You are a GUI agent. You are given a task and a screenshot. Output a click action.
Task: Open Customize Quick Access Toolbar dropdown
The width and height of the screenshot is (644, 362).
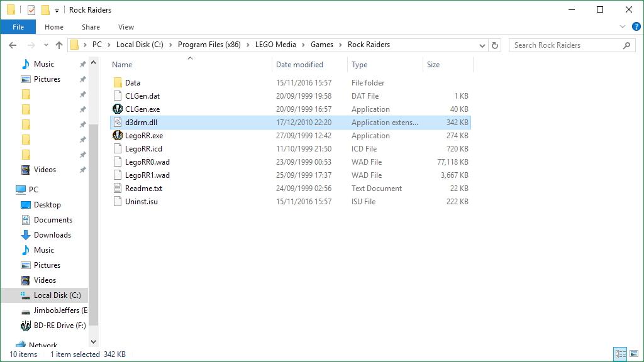pyautogui.click(x=57, y=10)
